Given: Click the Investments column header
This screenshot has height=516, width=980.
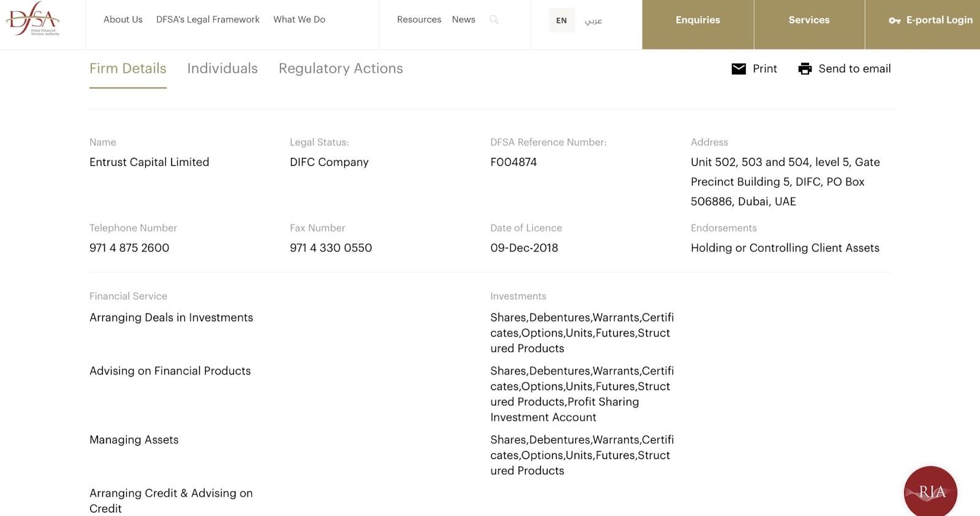Looking at the screenshot, I should (518, 296).
